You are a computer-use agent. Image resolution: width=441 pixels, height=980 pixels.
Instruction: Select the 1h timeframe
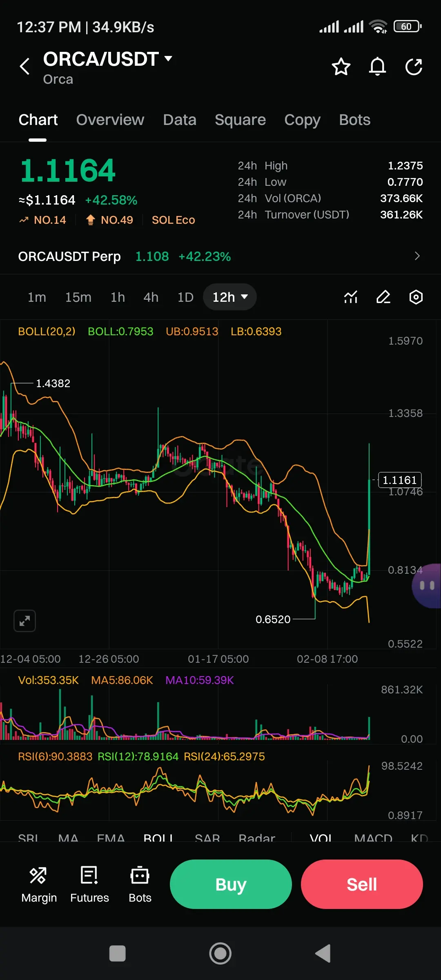118,297
